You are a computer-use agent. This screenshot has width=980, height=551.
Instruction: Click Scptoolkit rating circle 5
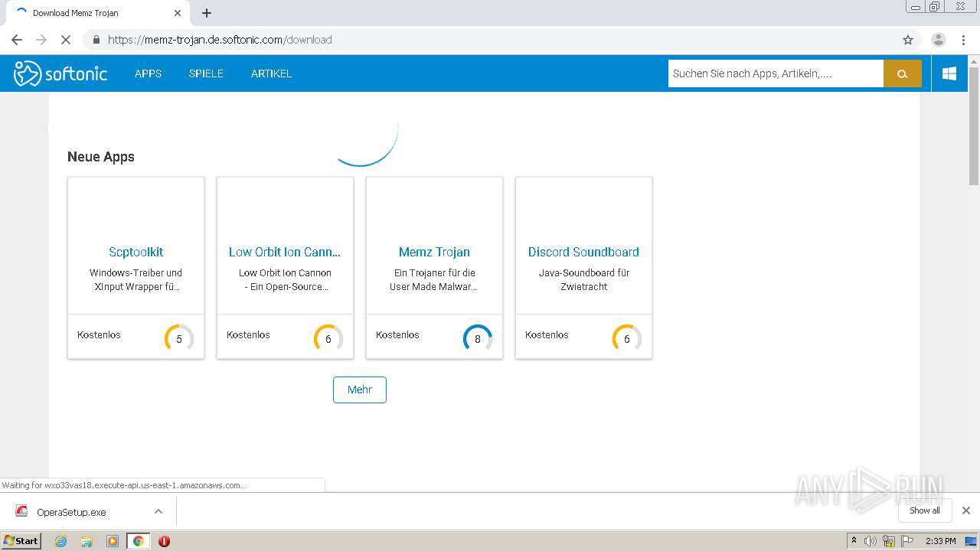coord(179,338)
